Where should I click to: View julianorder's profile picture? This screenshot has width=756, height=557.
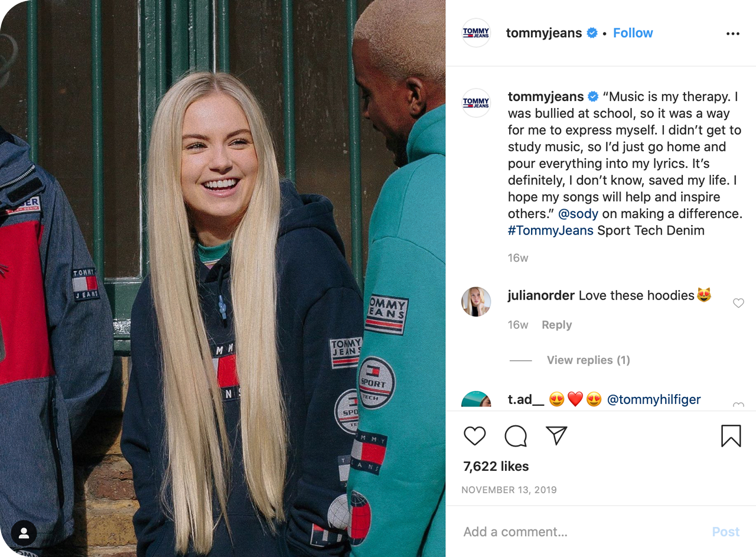pos(476,302)
